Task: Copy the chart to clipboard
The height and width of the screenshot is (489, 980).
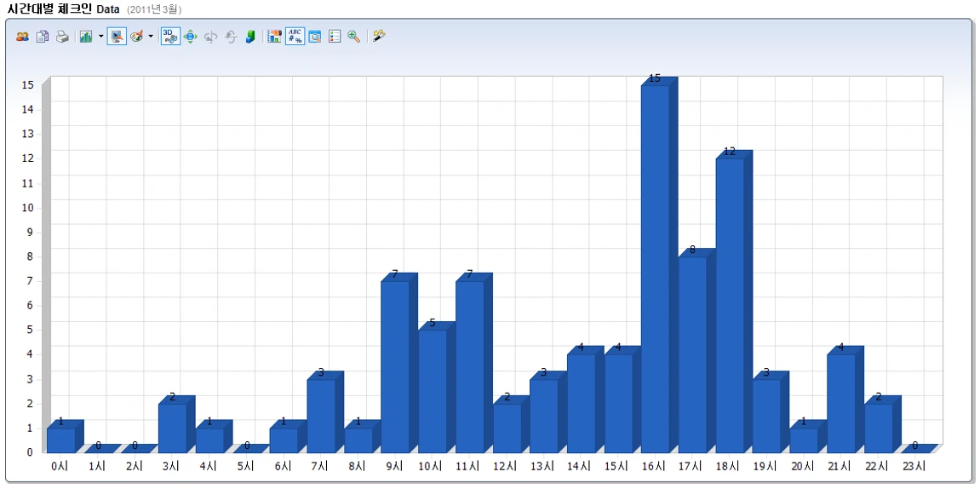Action: [x=42, y=37]
